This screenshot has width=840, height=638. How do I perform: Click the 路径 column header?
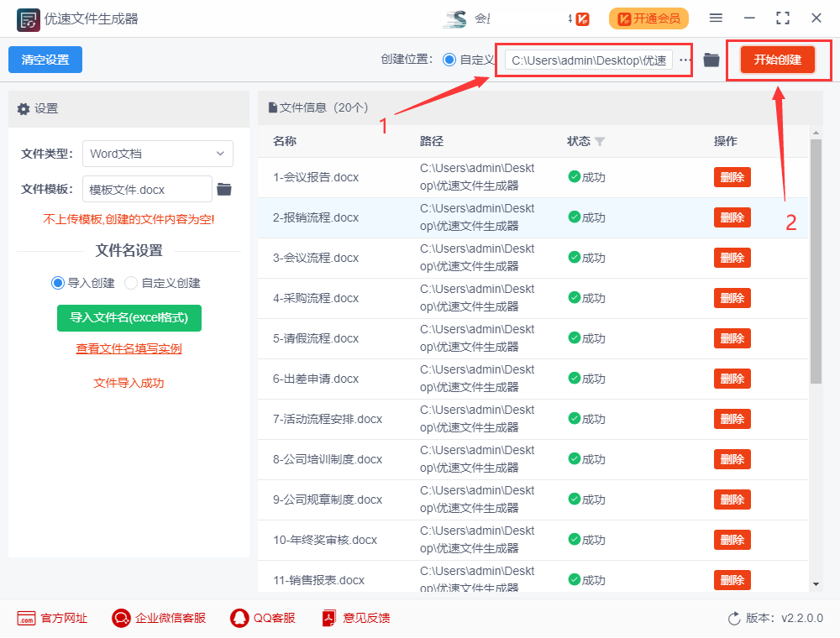click(432, 141)
